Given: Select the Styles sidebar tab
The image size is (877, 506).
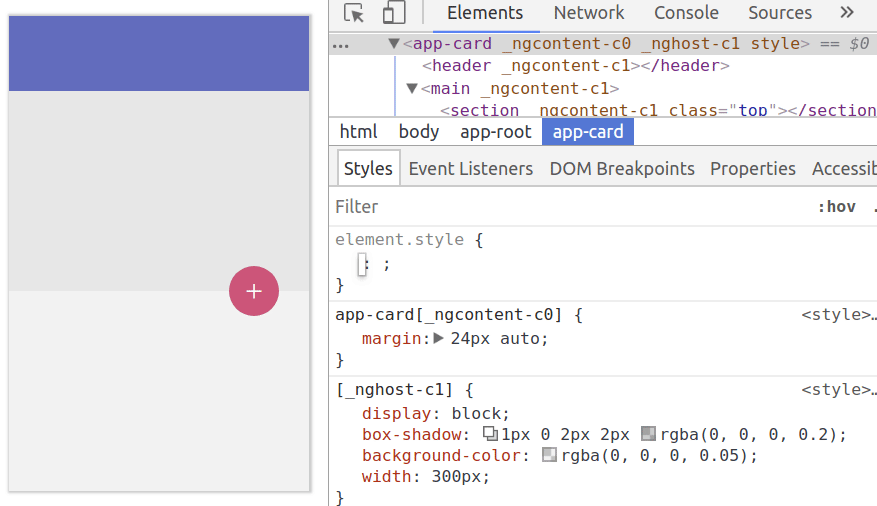Looking at the screenshot, I should [x=368, y=168].
